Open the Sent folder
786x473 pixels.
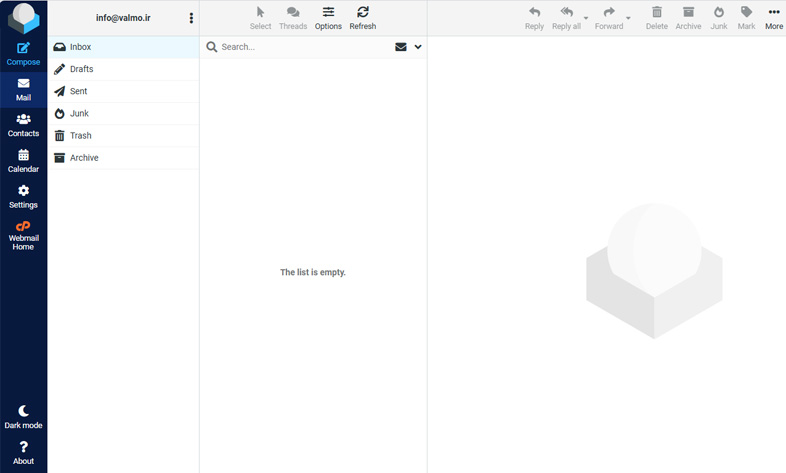pos(78,91)
